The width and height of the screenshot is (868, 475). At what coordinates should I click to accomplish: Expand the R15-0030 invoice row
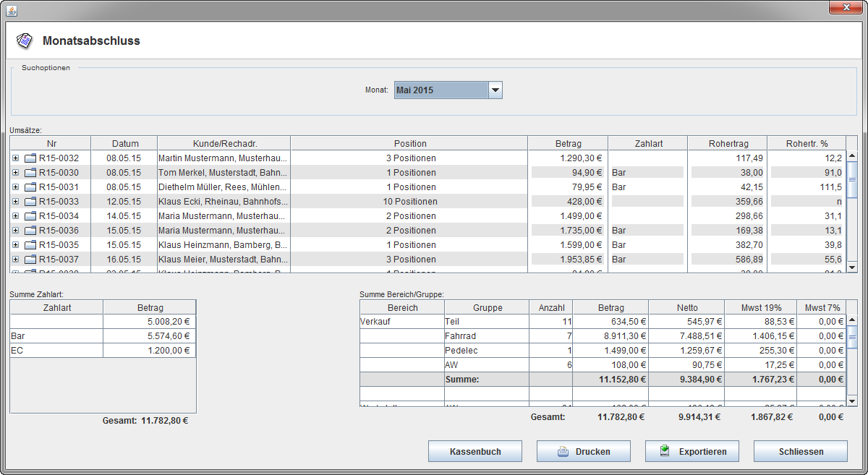tap(15, 173)
